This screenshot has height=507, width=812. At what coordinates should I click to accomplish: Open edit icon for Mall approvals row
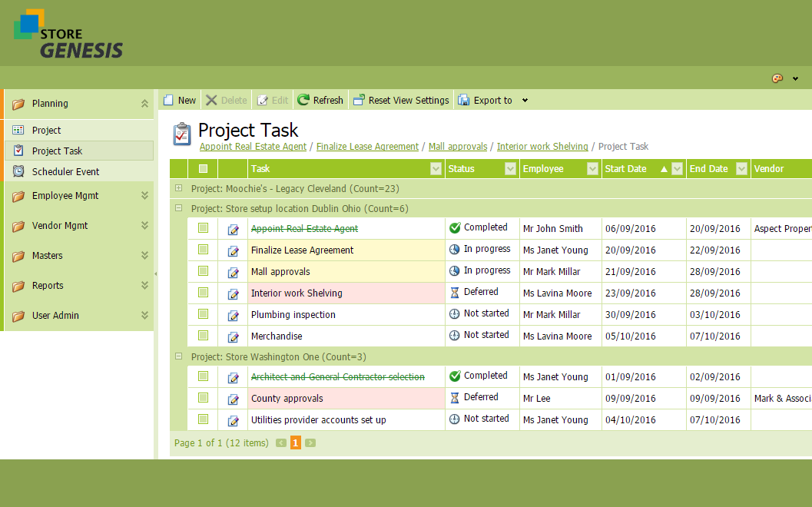coord(233,272)
